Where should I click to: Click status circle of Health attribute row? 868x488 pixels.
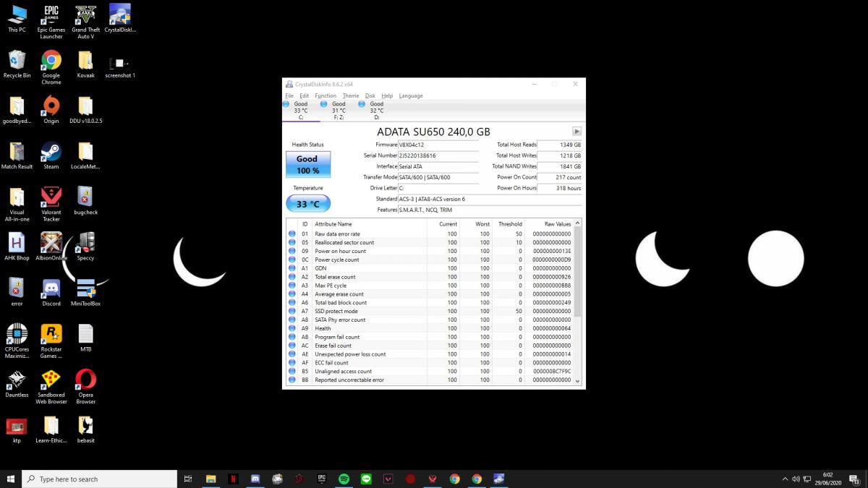pyautogui.click(x=292, y=328)
